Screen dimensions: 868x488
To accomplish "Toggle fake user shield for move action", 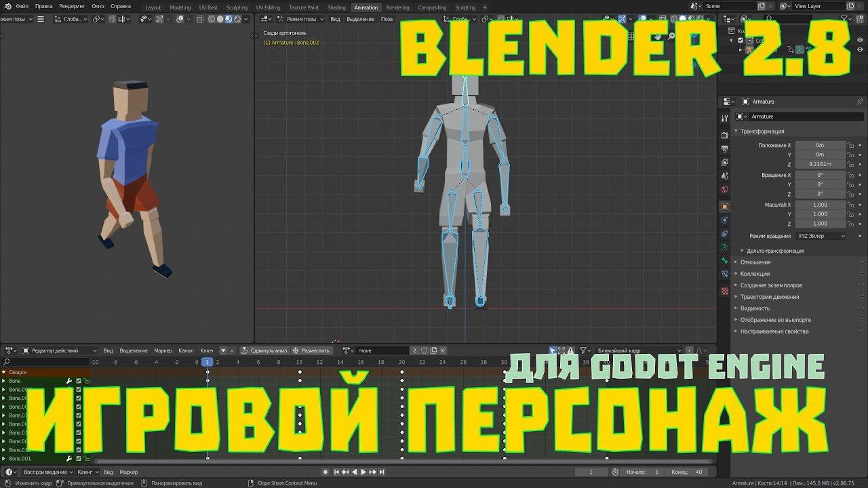I will click(425, 350).
